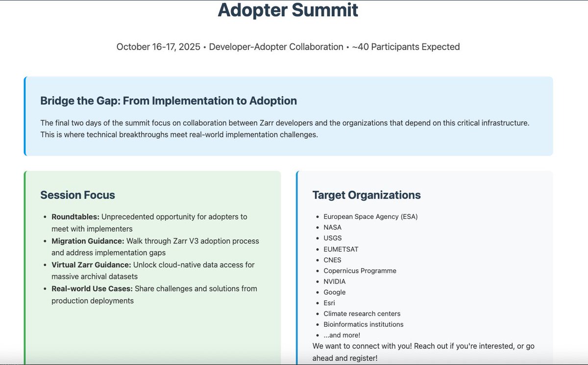Viewport: 588px width, 365px height.
Task: Click the paragraph about final two days
Action: [285, 129]
